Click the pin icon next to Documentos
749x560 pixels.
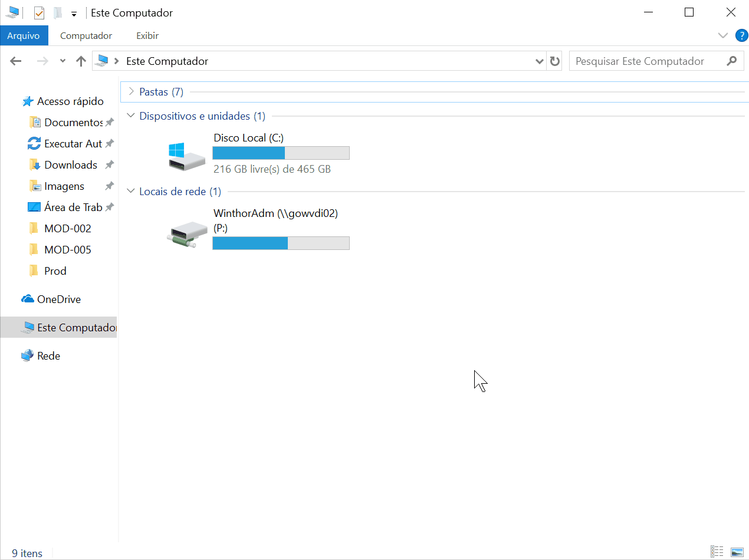pos(110,123)
